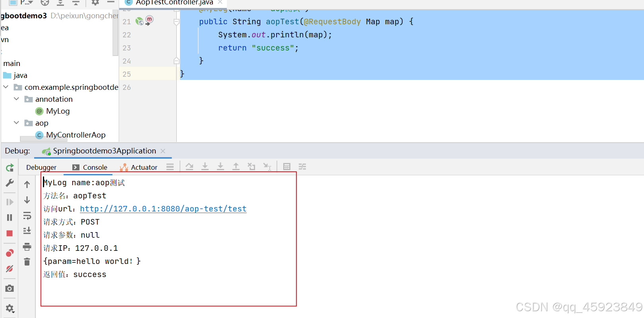Print the console output with the printer icon

[x=27, y=246]
